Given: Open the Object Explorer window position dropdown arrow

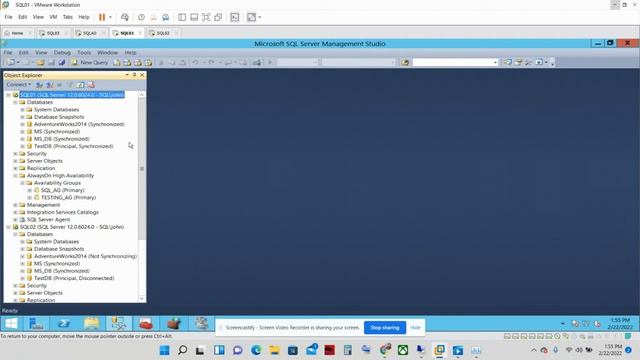Looking at the screenshot, I should coord(127,75).
